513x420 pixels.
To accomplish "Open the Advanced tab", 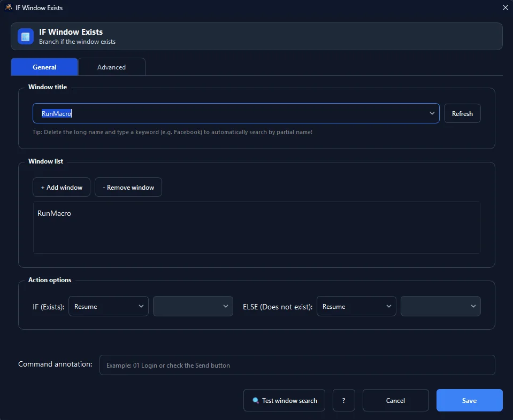I will [112, 67].
